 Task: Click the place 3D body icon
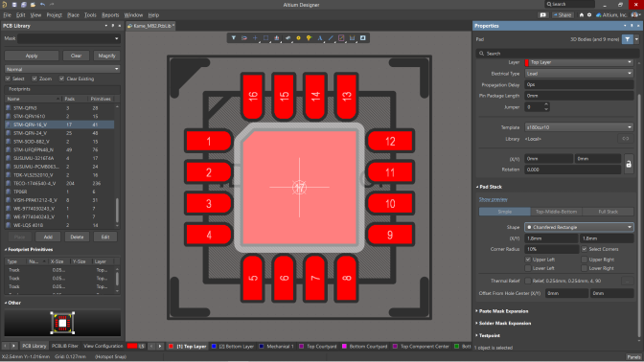point(287,38)
